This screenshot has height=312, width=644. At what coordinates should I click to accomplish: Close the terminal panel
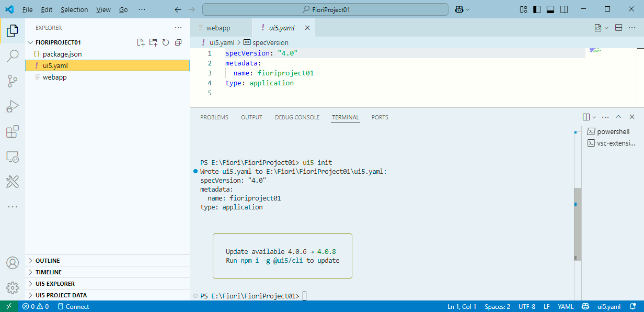tap(632, 117)
